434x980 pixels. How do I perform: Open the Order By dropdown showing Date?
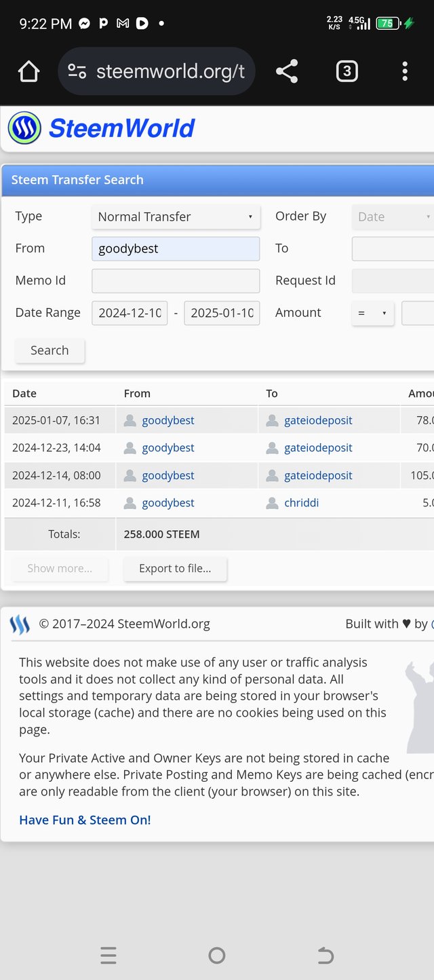pyautogui.click(x=393, y=216)
